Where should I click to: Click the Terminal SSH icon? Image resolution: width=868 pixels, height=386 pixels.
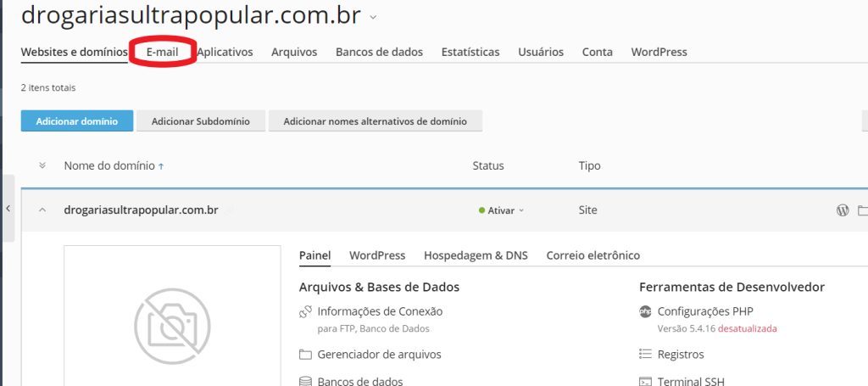coord(646,381)
